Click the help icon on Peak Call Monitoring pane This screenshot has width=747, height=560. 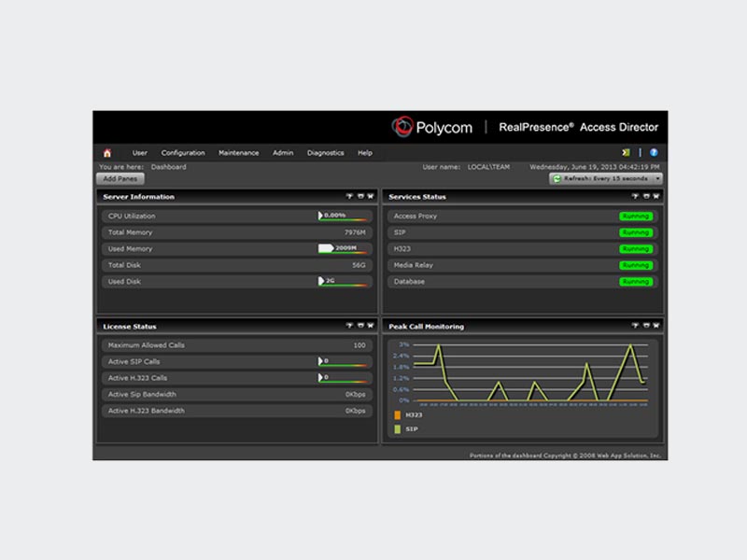(x=634, y=327)
